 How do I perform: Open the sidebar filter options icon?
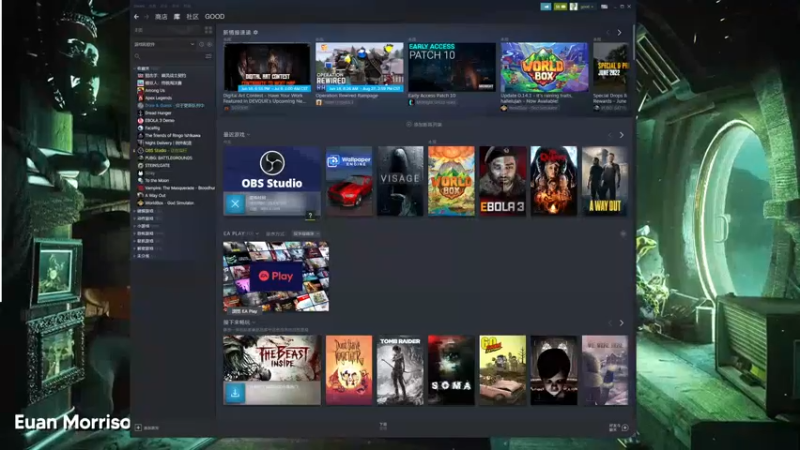click(208, 56)
